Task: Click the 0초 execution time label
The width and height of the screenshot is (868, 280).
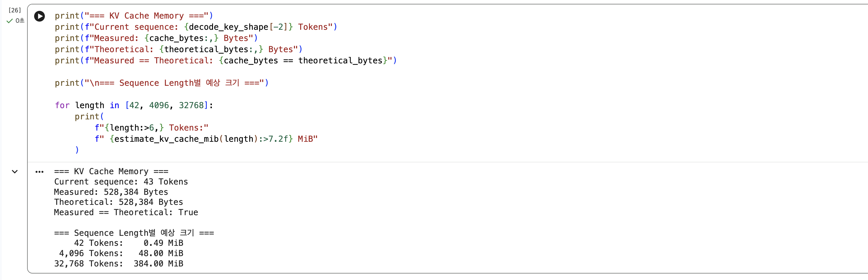Action: tap(20, 21)
